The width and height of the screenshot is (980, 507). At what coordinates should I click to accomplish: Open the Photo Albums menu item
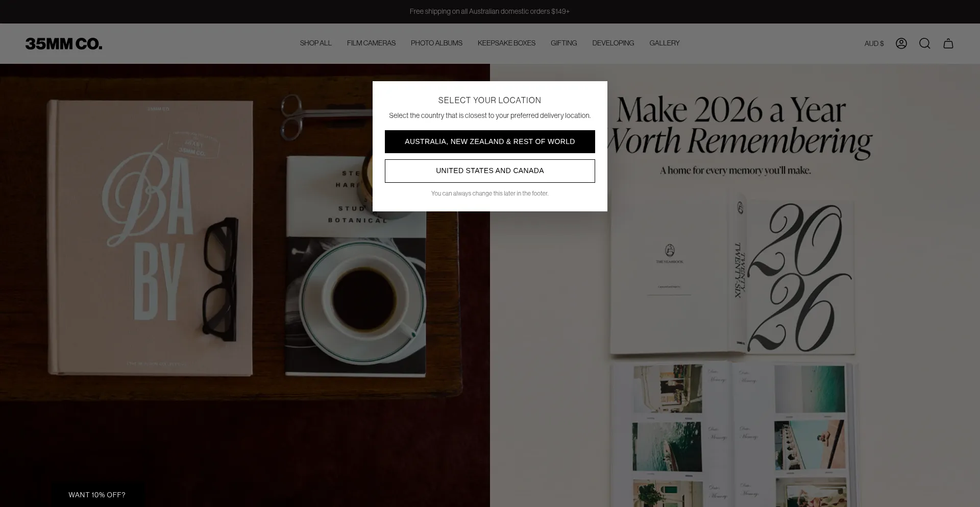(436, 43)
